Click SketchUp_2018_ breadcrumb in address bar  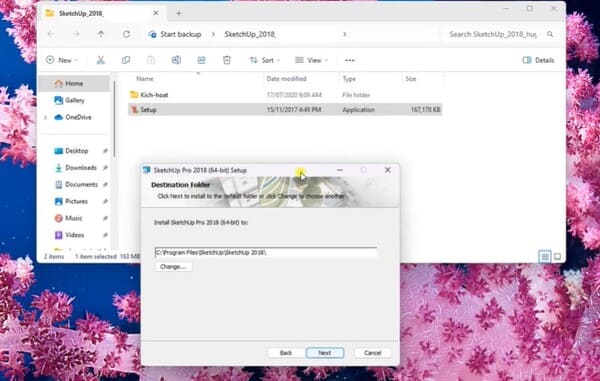click(250, 34)
